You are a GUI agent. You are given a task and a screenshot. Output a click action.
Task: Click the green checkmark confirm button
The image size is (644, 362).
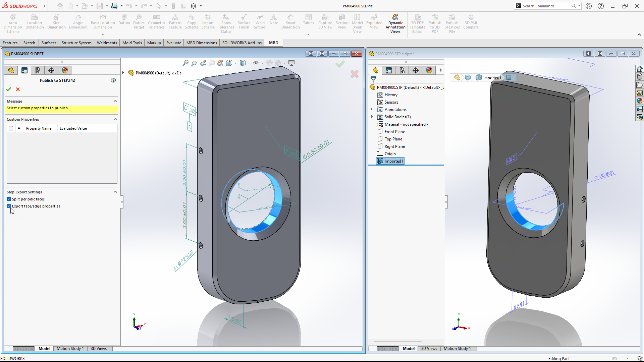pos(8,89)
